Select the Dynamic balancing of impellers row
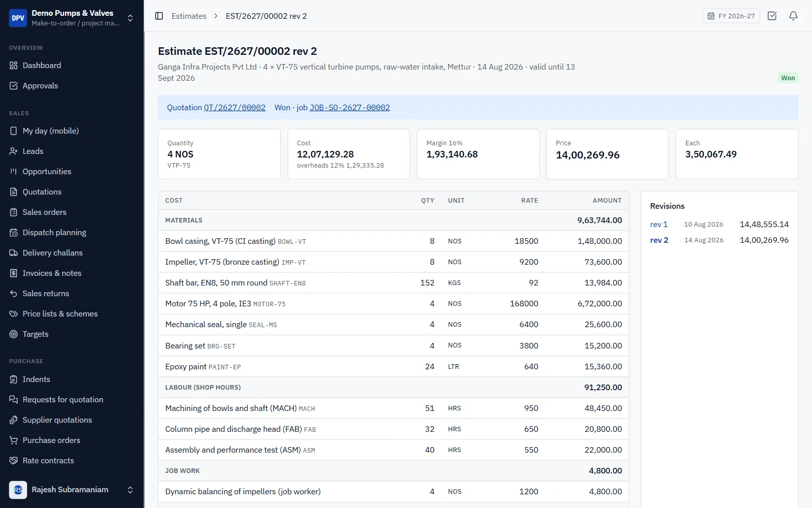This screenshot has height=508, width=812. click(x=393, y=492)
